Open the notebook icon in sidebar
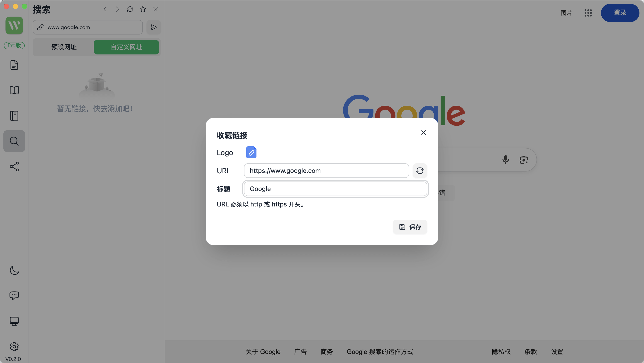 coord(14,115)
